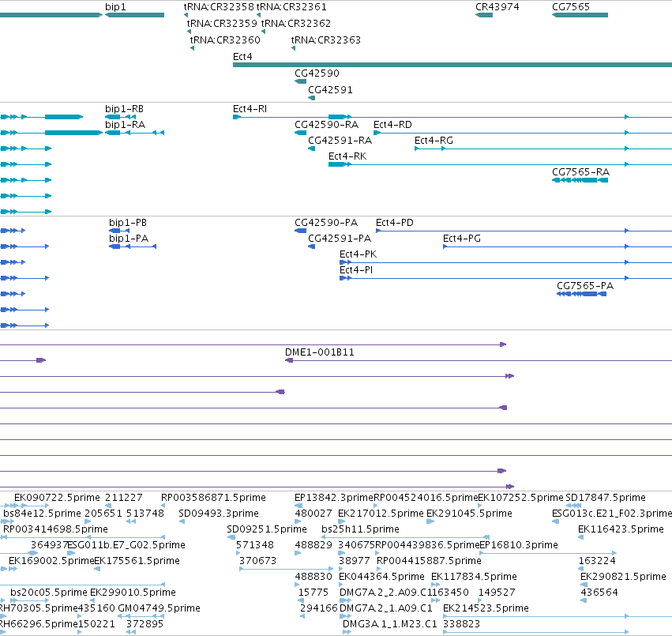The image size is (672, 636).
Task: Select the RP004524016.5prime EST label
Action: coord(426,498)
